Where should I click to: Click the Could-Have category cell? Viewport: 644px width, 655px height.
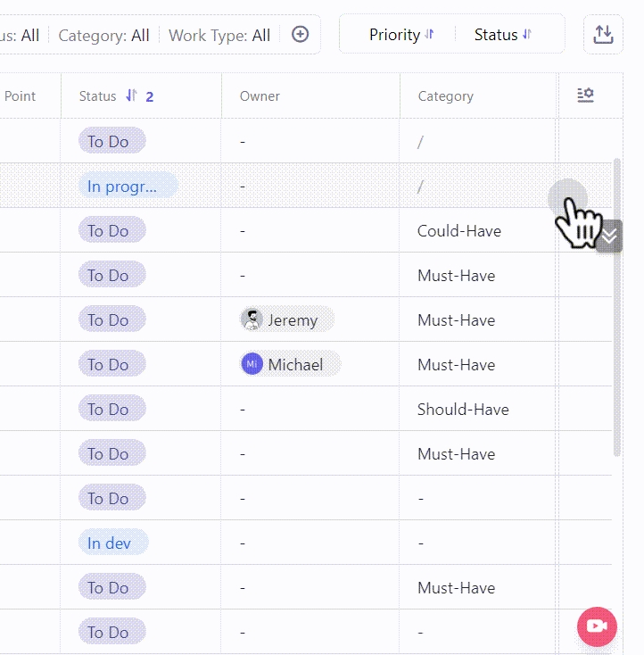click(x=459, y=230)
